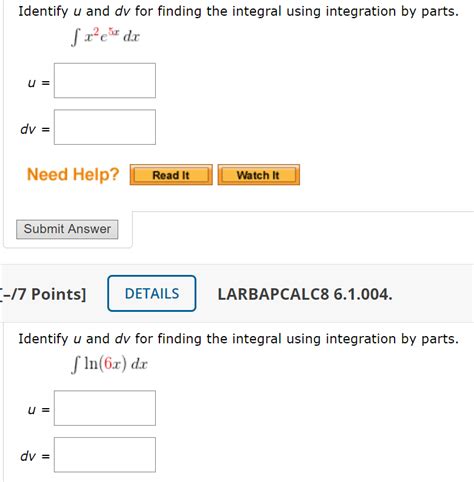Click the orange Need Help? label
Viewport: 474px width, 482px height.
click(73, 174)
